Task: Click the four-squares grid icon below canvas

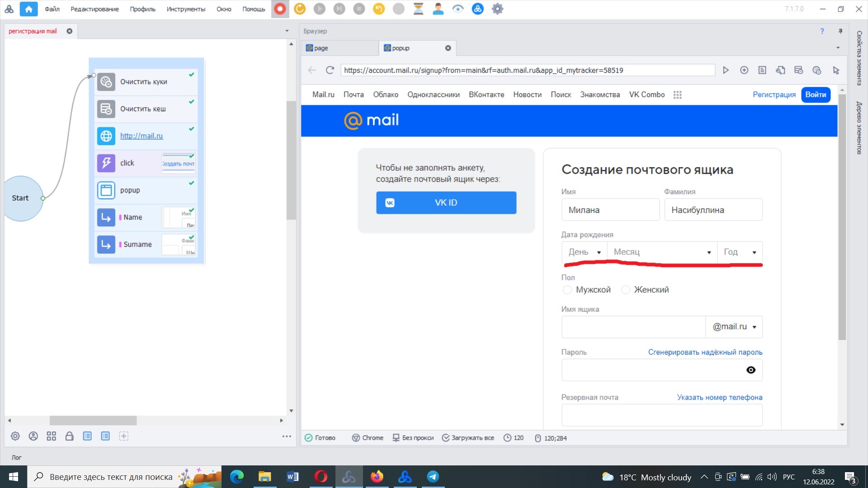Action: pos(52,436)
